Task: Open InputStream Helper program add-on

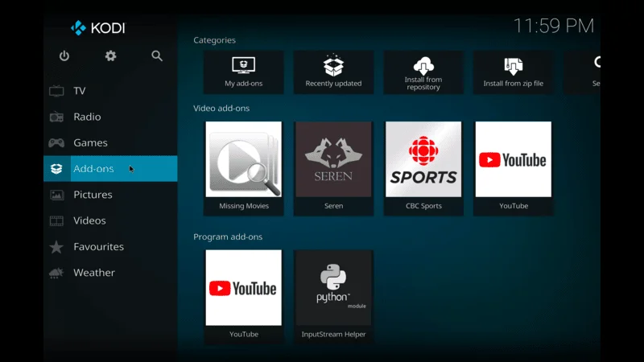Action: pyautogui.click(x=333, y=296)
